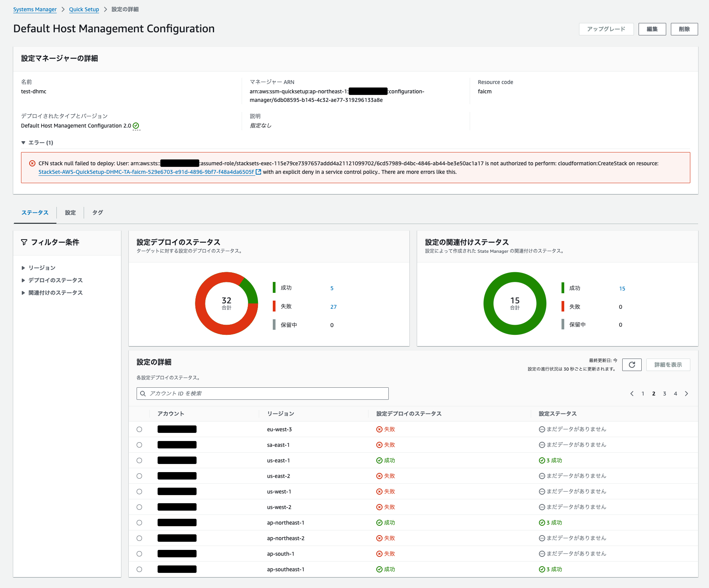Image resolution: width=709 pixels, height=588 pixels.
Task: Click the association status donut chart
Action: pos(515,303)
